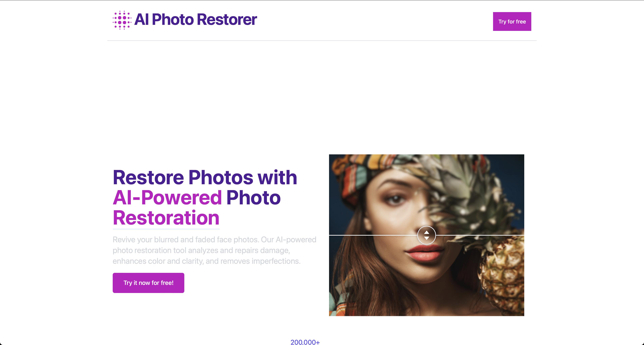Click the 200,000+ counter text
Screen dimensions: 644x345
(305, 342)
